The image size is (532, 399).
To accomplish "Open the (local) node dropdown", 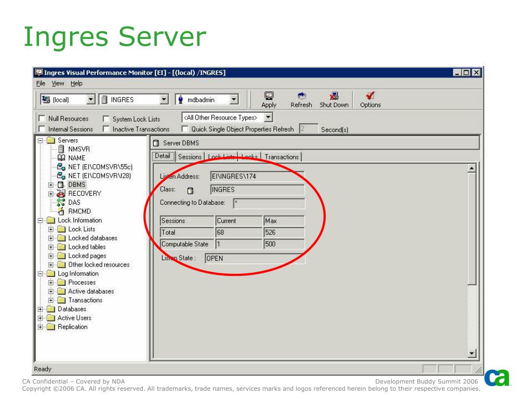I will point(90,99).
